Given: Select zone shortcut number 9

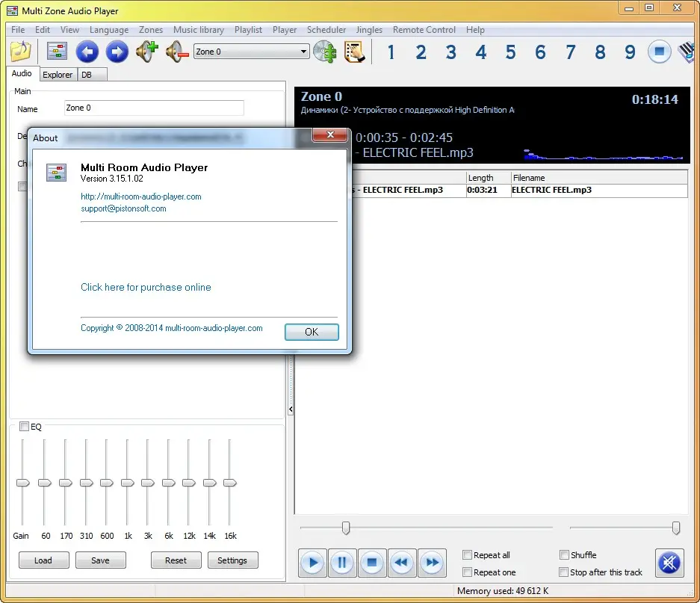Looking at the screenshot, I should [x=631, y=52].
